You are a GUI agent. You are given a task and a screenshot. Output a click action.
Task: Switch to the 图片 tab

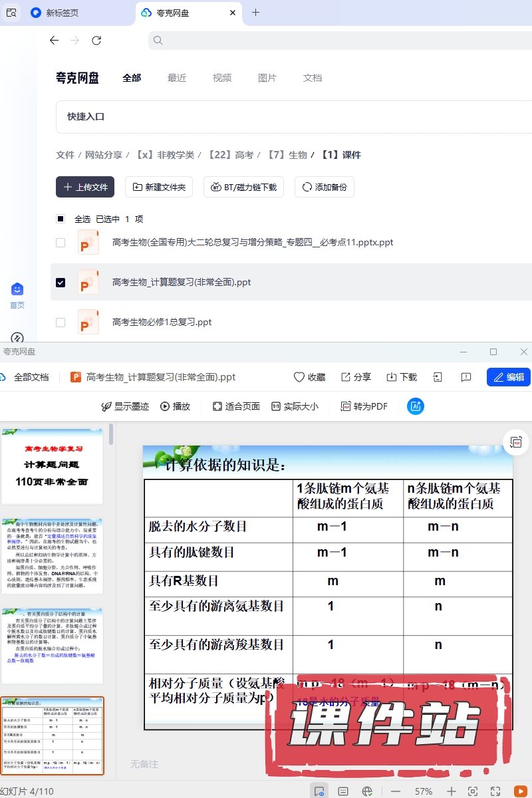pyautogui.click(x=267, y=78)
